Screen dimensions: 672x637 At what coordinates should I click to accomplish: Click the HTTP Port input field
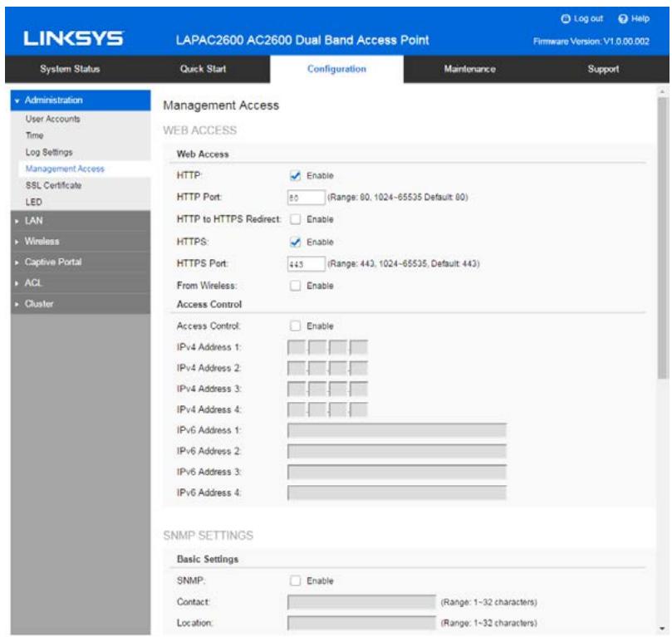[x=306, y=198]
